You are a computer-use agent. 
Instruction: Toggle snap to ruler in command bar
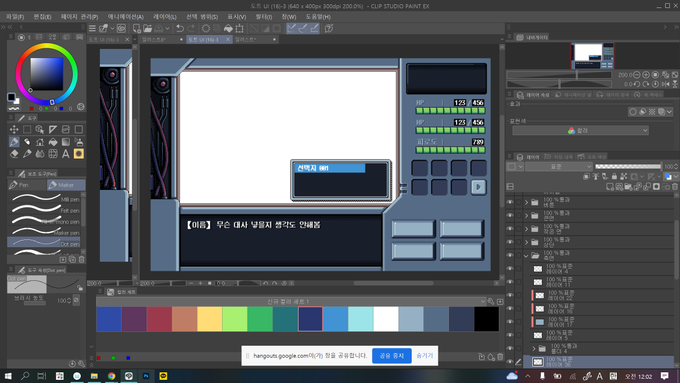292,29
